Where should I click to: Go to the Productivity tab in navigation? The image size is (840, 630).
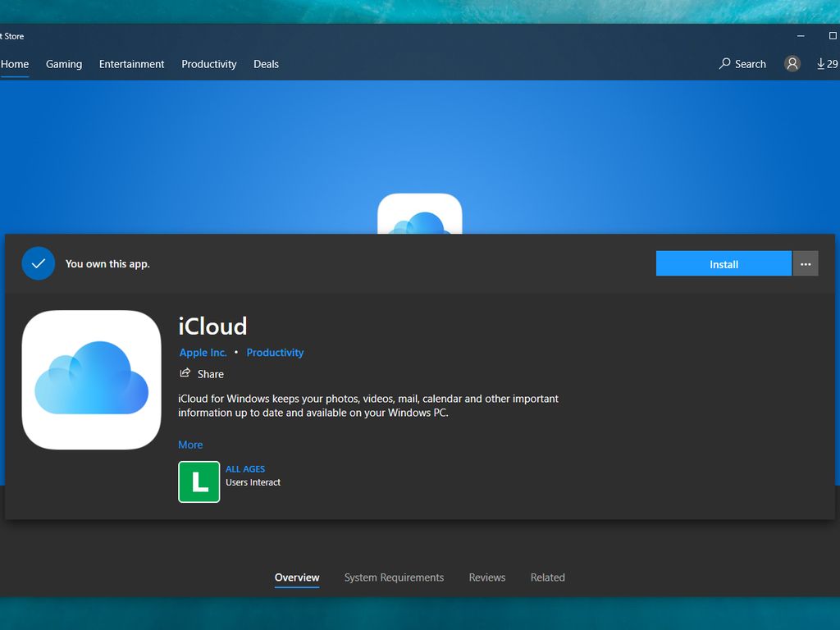[x=209, y=64]
